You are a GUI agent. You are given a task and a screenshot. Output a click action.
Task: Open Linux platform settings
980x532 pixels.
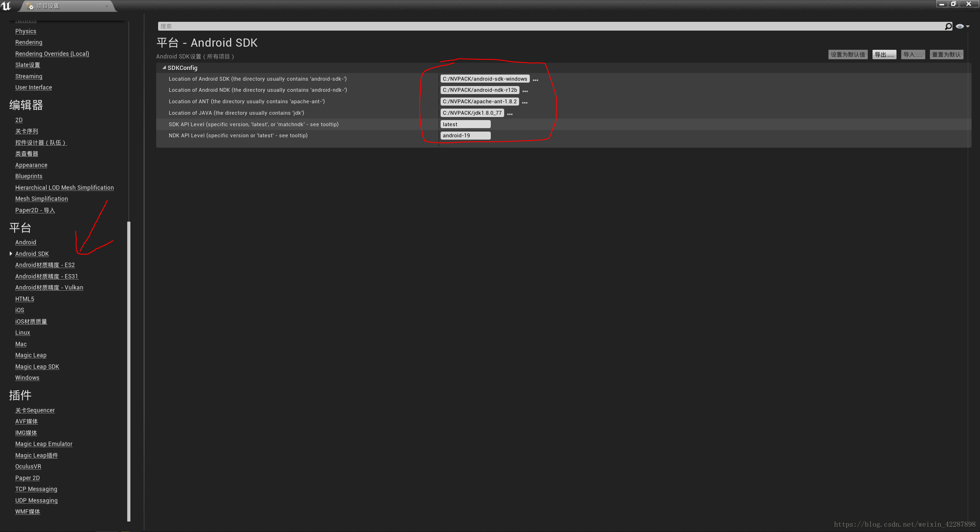pos(23,332)
